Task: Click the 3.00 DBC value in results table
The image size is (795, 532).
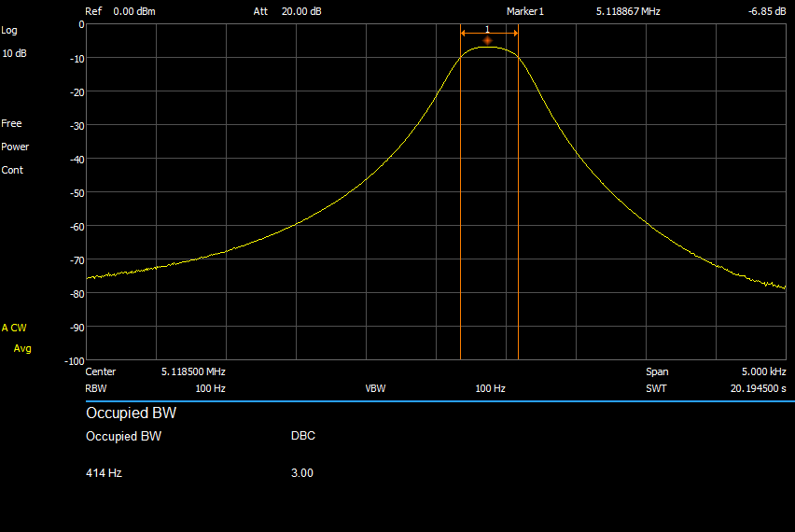Action: [302, 473]
